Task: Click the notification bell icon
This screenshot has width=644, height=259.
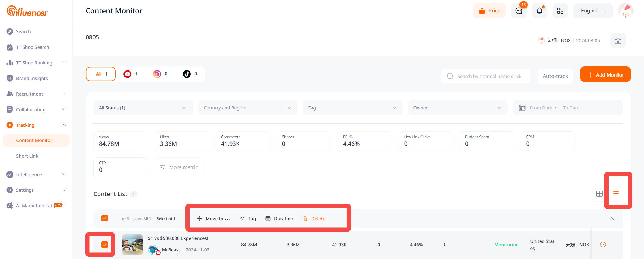Action: tap(539, 11)
